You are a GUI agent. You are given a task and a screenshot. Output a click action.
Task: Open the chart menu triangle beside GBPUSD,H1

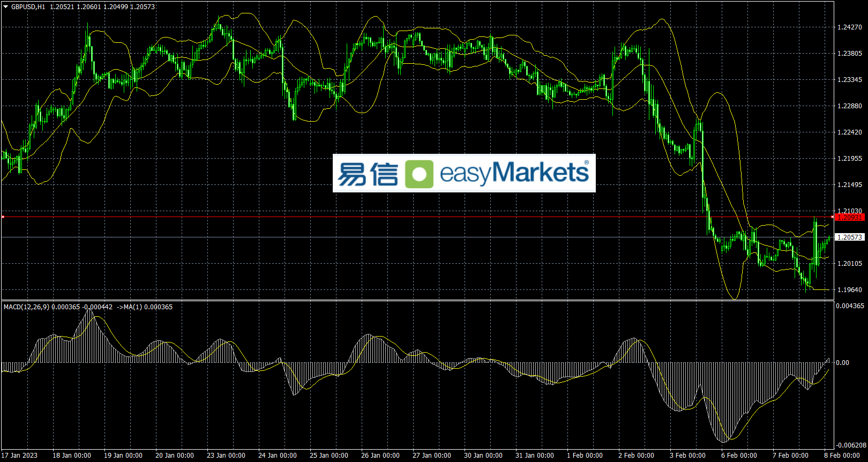pyautogui.click(x=6, y=7)
